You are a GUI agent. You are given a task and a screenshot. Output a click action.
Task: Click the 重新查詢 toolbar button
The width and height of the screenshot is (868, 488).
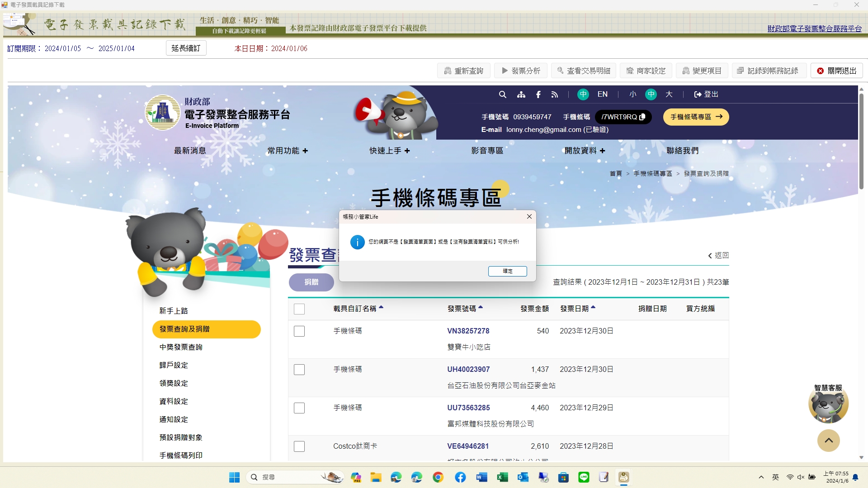pos(464,71)
